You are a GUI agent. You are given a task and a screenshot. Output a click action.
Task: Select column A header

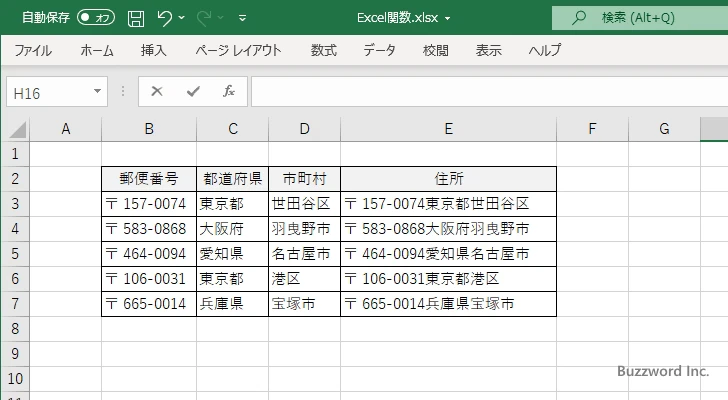66,129
